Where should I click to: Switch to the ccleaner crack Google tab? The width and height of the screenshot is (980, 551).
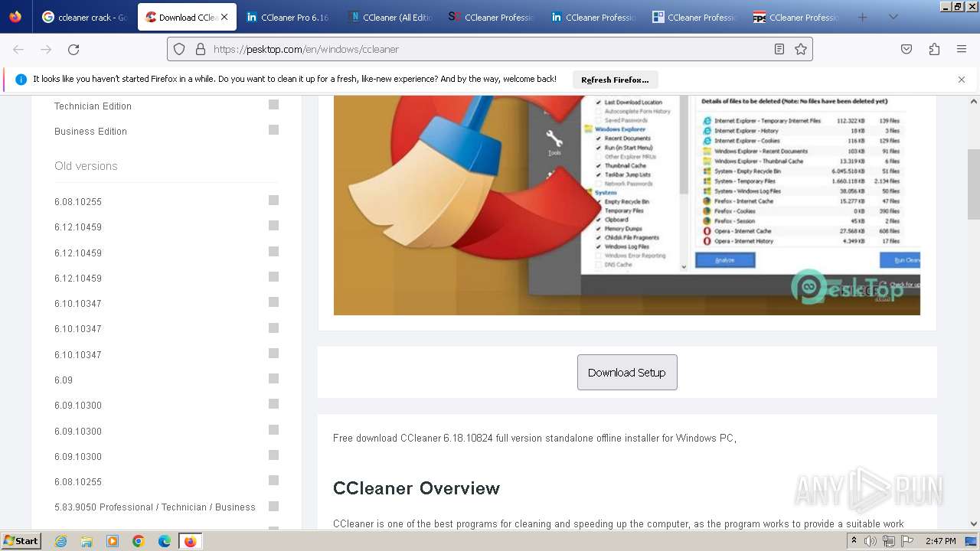tap(85, 17)
